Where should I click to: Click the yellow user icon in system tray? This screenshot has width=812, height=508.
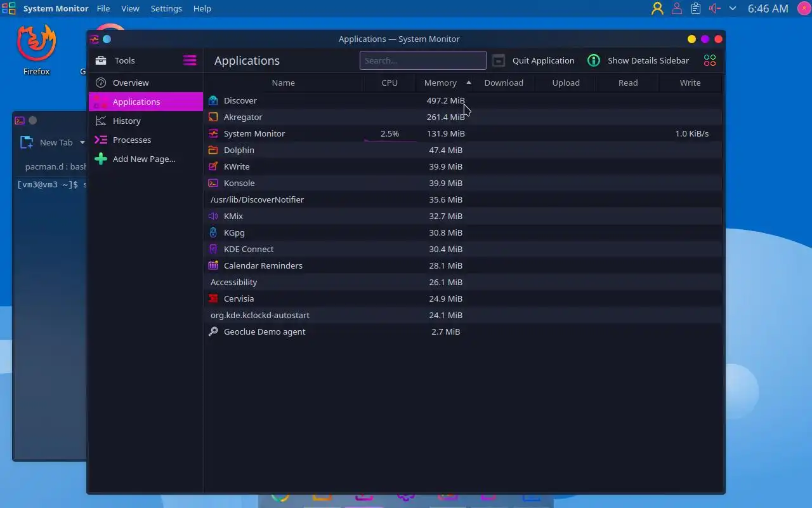(x=657, y=8)
